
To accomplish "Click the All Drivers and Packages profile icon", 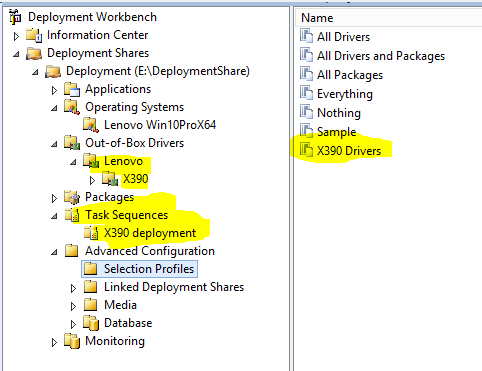I will click(306, 55).
